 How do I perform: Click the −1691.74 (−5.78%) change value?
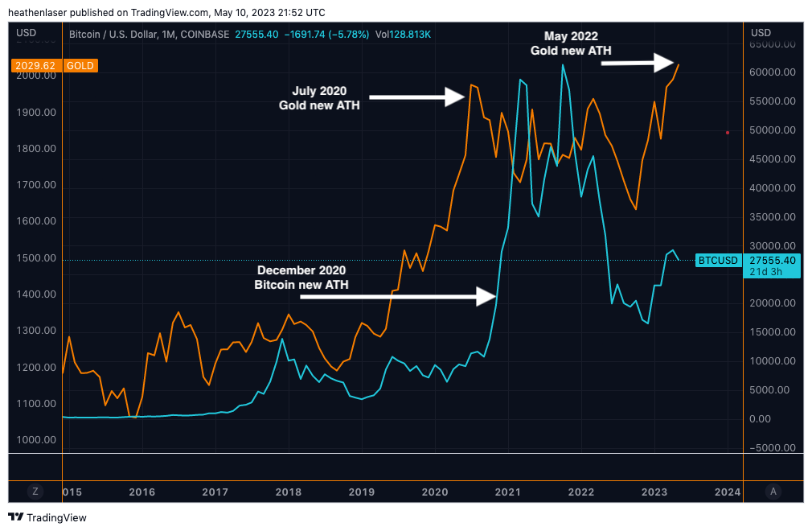coord(326,34)
